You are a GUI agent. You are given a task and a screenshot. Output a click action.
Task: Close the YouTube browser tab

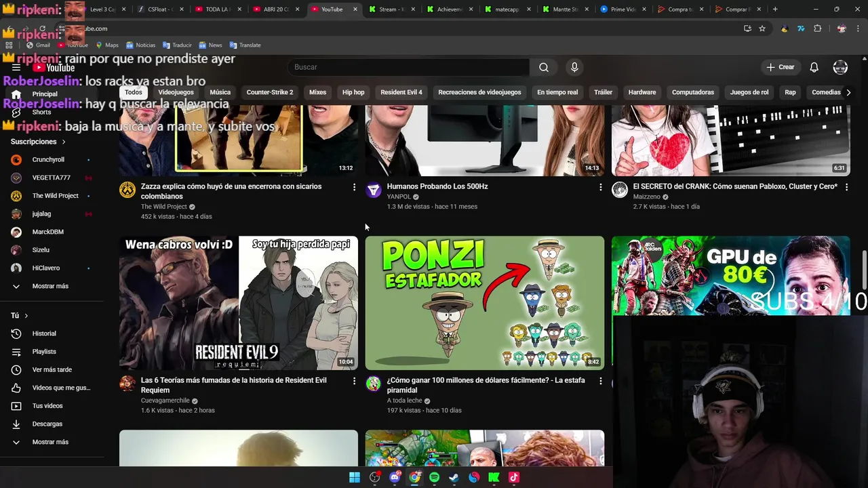[x=355, y=9]
